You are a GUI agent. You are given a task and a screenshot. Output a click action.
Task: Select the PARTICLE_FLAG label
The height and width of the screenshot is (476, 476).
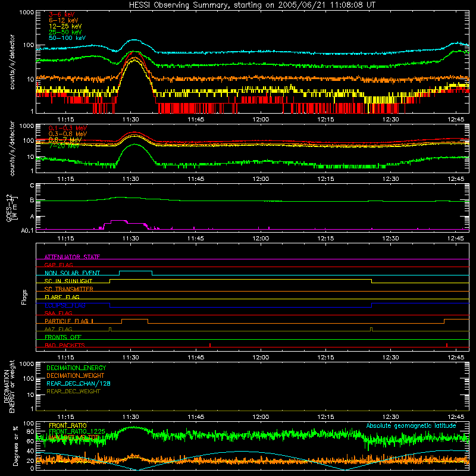pos(67,321)
